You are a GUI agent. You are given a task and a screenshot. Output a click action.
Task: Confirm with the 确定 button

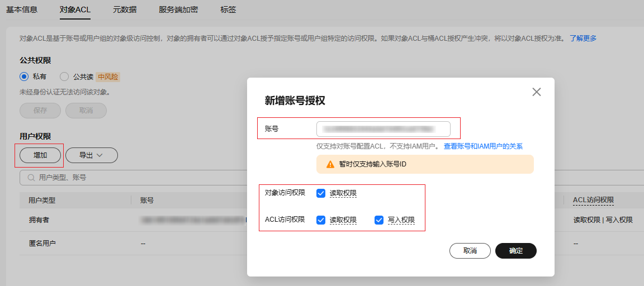pyautogui.click(x=516, y=251)
